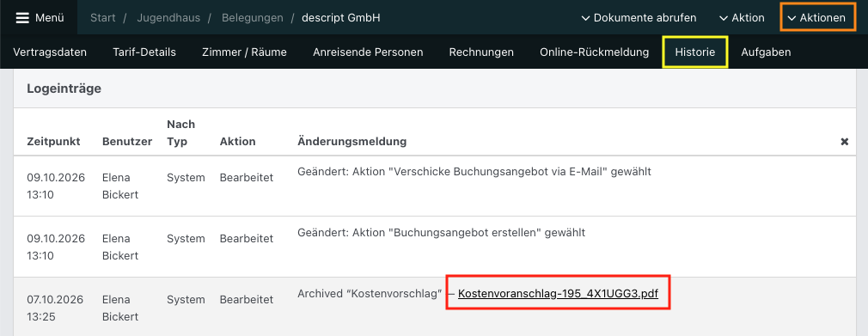Expand the Dokumente abrufen dropdown
This screenshot has width=868, height=336.
pyautogui.click(x=639, y=18)
